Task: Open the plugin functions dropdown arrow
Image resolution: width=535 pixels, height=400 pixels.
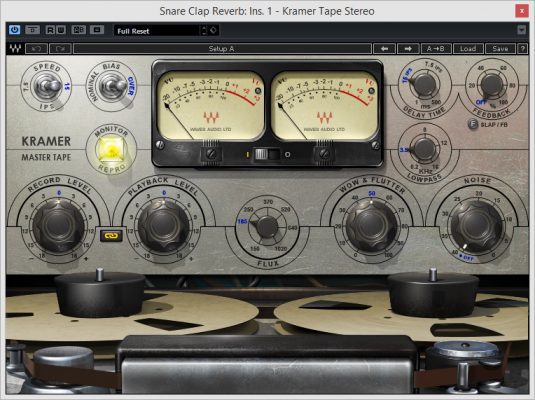Action: pyautogui.click(x=521, y=30)
